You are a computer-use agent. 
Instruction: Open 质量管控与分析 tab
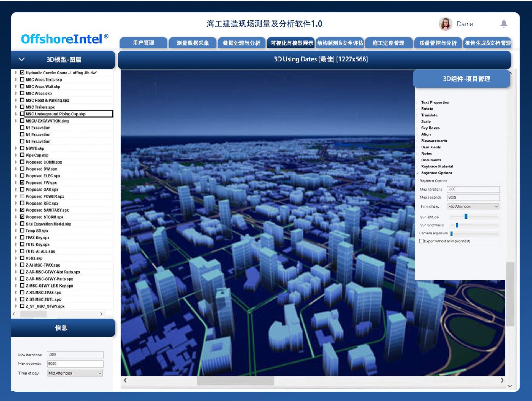[438, 43]
